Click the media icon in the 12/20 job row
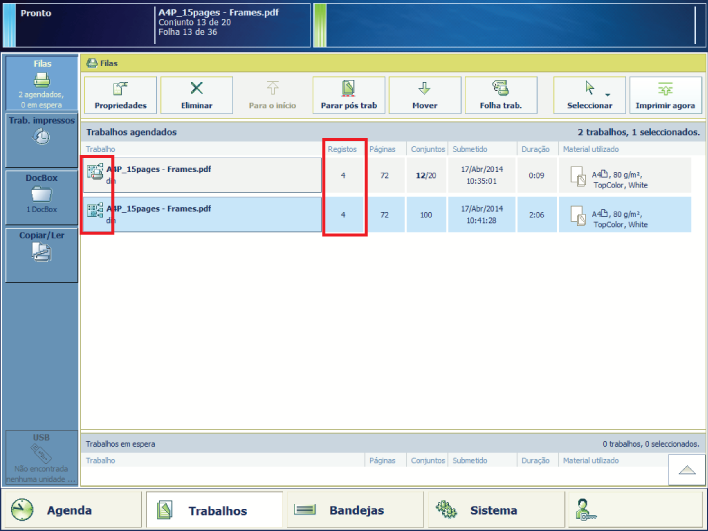708x531 pixels. click(x=578, y=176)
